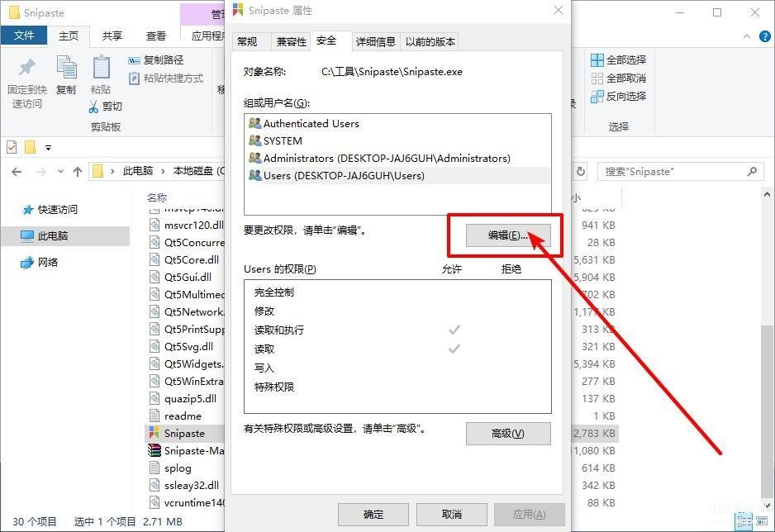Click the Pin to Quick Access icon

[27, 67]
